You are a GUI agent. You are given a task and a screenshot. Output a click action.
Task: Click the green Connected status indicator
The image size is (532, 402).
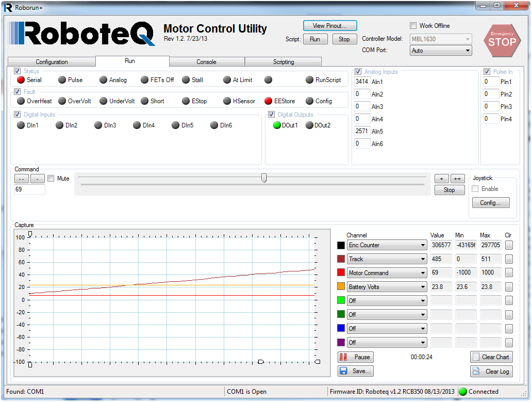tap(463, 392)
